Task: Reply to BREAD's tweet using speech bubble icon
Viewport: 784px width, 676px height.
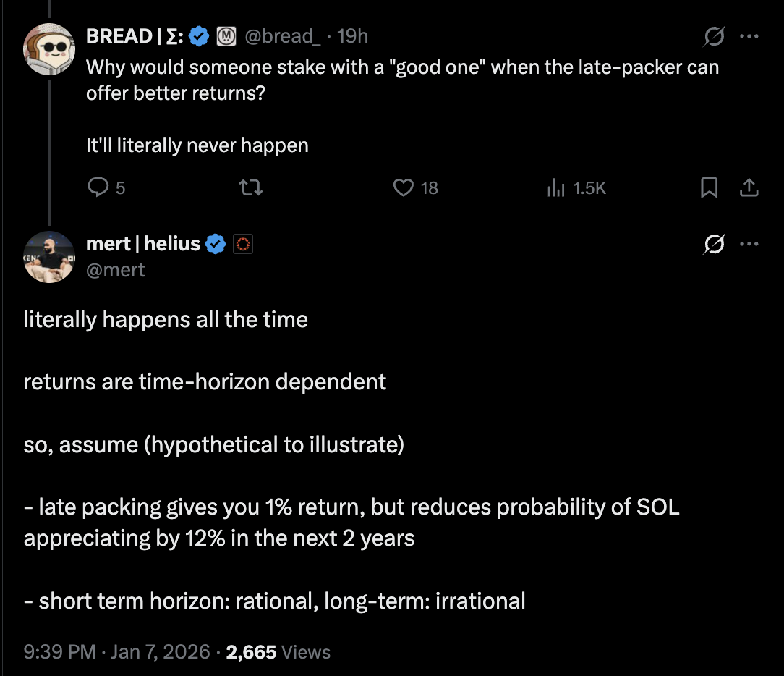Action: tap(98, 187)
